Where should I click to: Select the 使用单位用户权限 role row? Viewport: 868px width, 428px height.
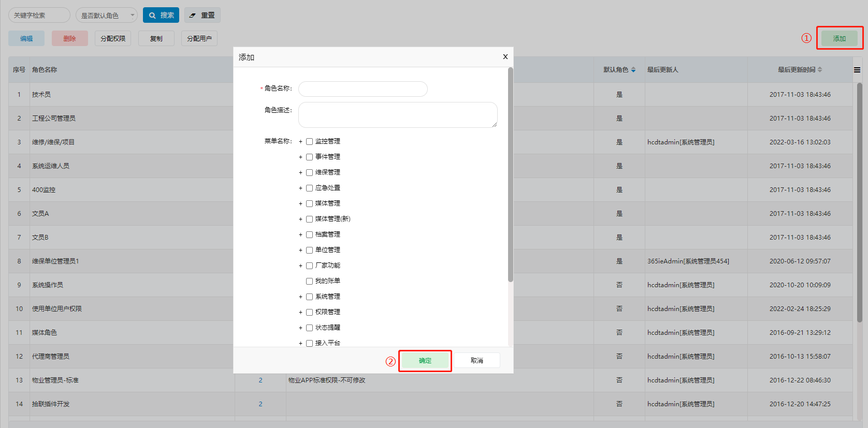[x=430, y=309]
